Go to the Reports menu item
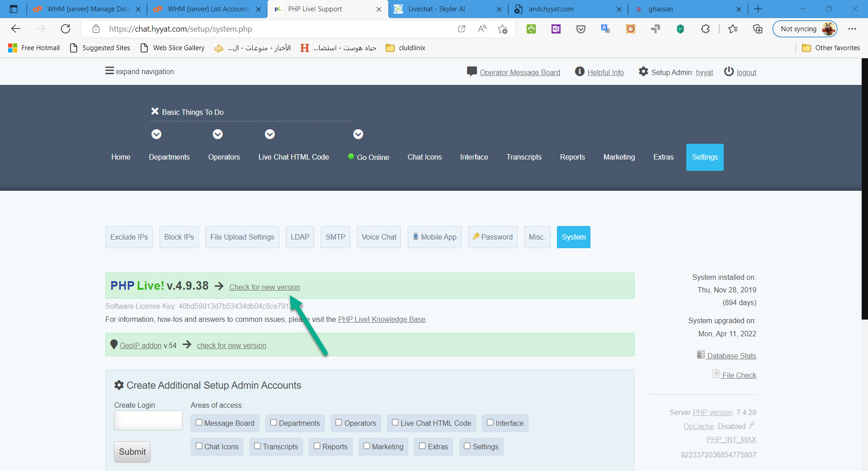Screen dimensions: 868x471 coord(572,157)
